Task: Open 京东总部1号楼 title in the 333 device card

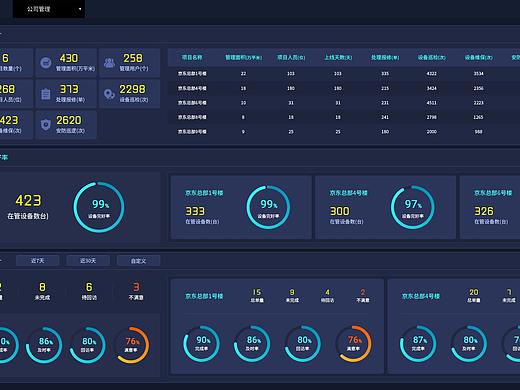Action: (204, 193)
